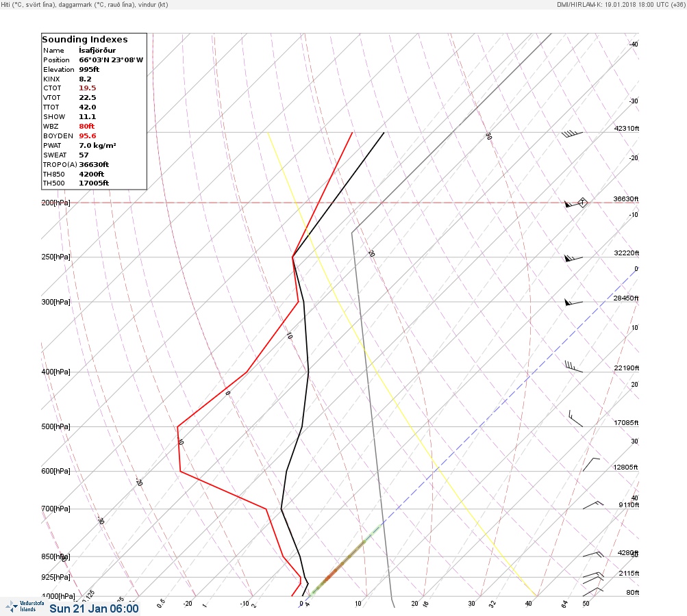
Task: Click the '32220ft' altitude label
Action: point(627,253)
